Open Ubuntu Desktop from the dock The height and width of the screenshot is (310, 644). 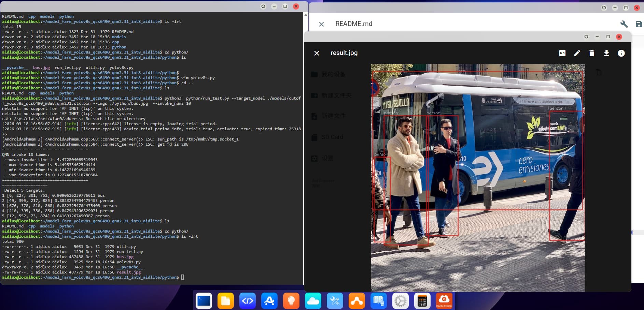pyautogui.click(x=444, y=301)
